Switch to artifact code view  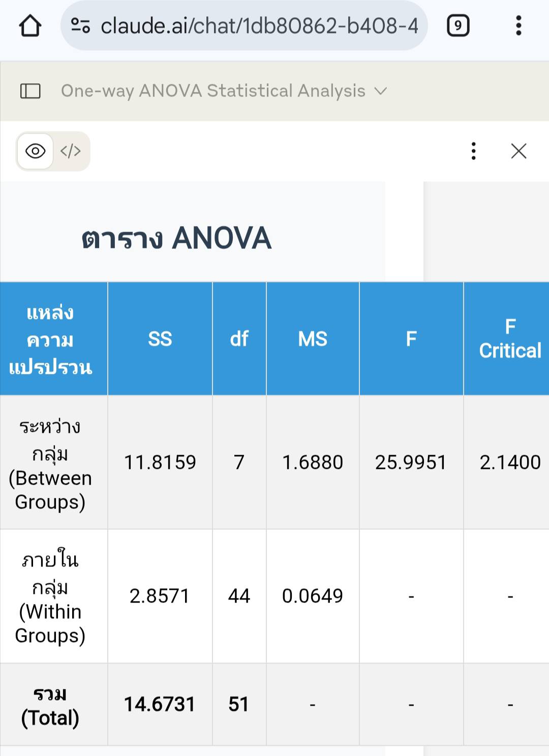coord(71,151)
